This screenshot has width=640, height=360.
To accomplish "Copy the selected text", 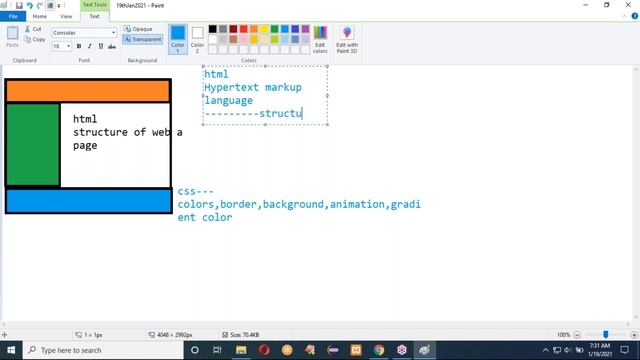I will point(35,39).
